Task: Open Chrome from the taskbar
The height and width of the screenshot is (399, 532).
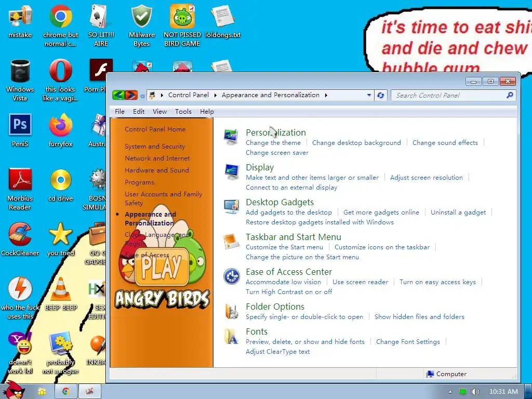Action: click(x=65, y=392)
